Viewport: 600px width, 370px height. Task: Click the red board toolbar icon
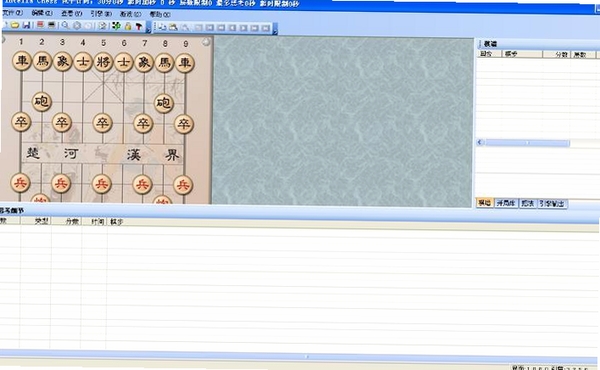(40, 25)
